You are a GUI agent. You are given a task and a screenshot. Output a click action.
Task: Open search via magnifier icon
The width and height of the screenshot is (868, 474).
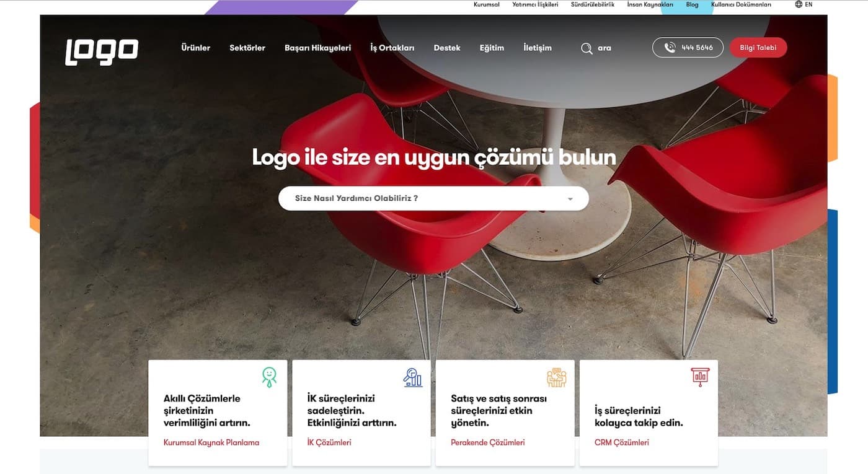pyautogui.click(x=587, y=48)
